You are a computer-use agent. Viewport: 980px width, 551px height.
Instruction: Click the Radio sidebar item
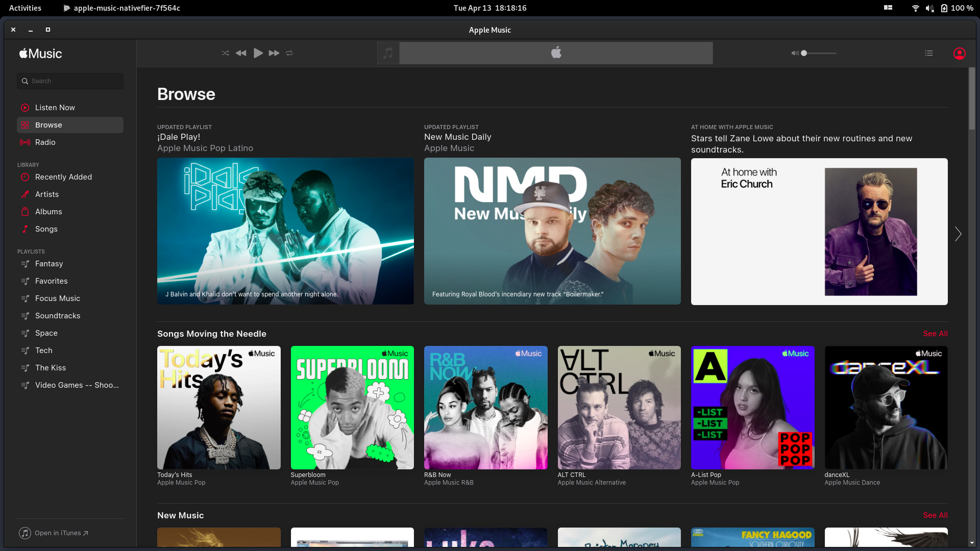pos(45,142)
